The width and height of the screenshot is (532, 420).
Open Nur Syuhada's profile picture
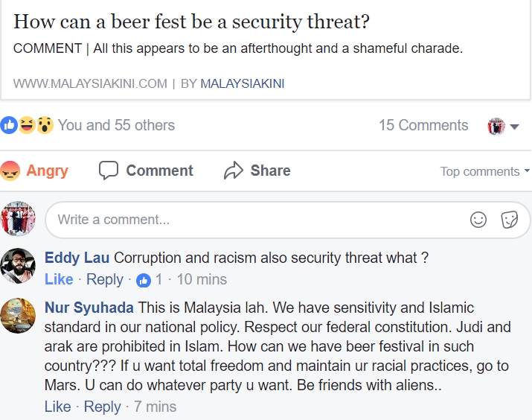click(x=18, y=315)
